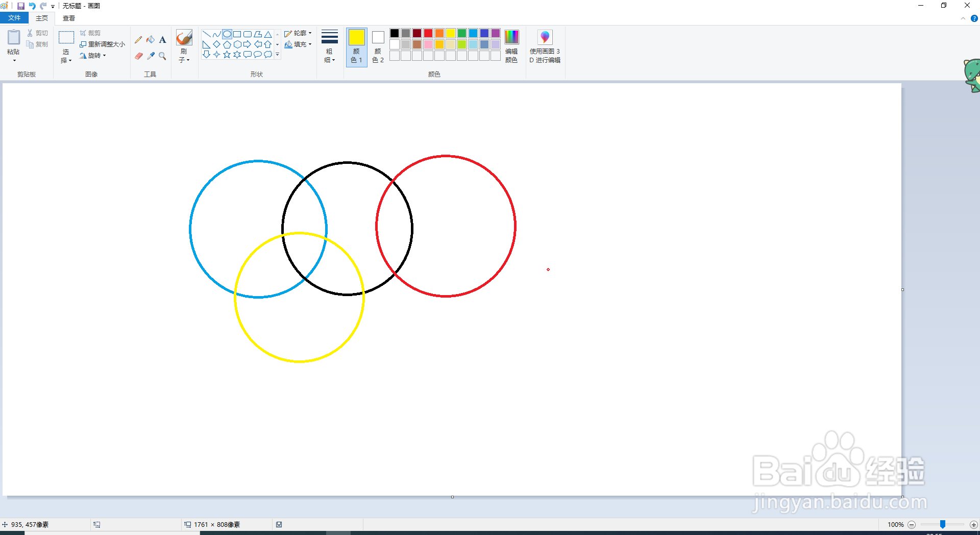The width and height of the screenshot is (980, 535).
Task: Click the Redo icon in title bar
Action: pos(43,6)
